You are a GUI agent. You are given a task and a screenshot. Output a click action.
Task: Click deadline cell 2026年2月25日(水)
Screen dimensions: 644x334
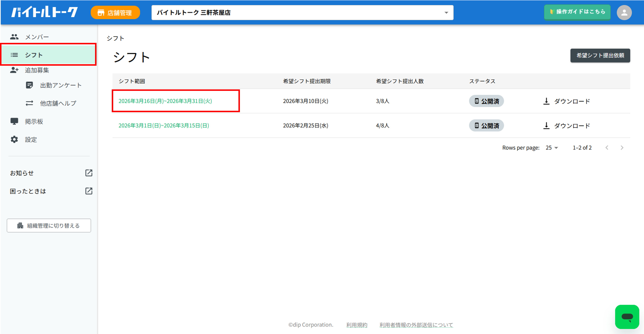[x=306, y=126]
